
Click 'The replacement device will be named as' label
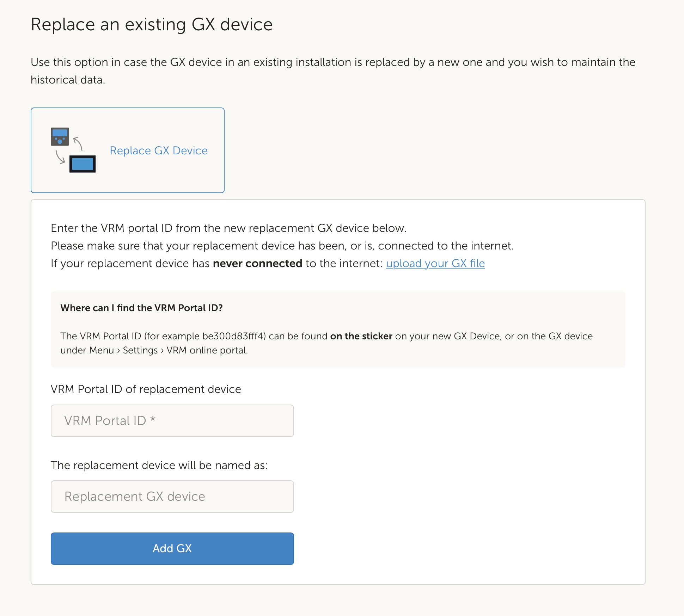(159, 465)
